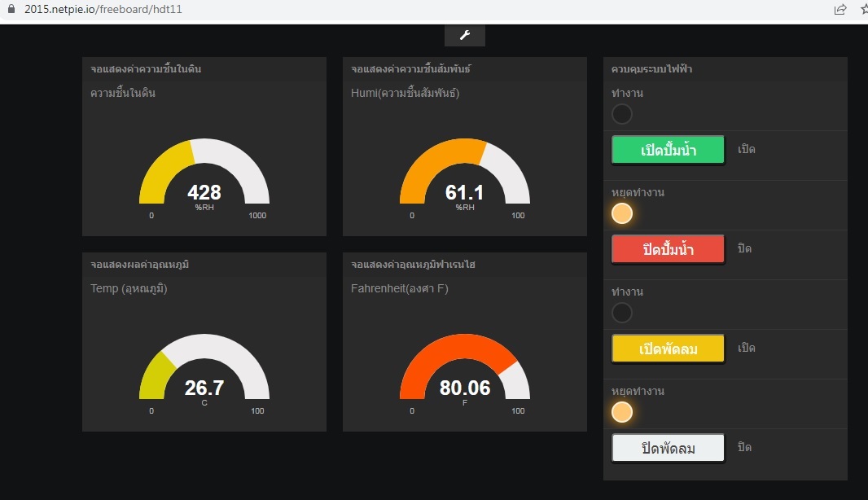Click the dark pump ทำงาน indicator light

(622, 114)
